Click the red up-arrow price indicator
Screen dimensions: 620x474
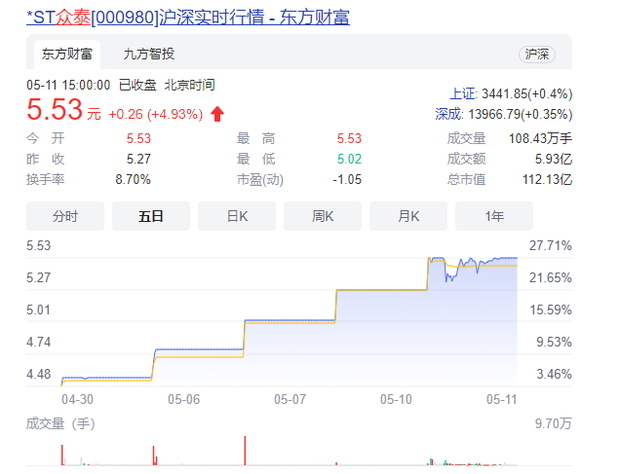point(217,113)
